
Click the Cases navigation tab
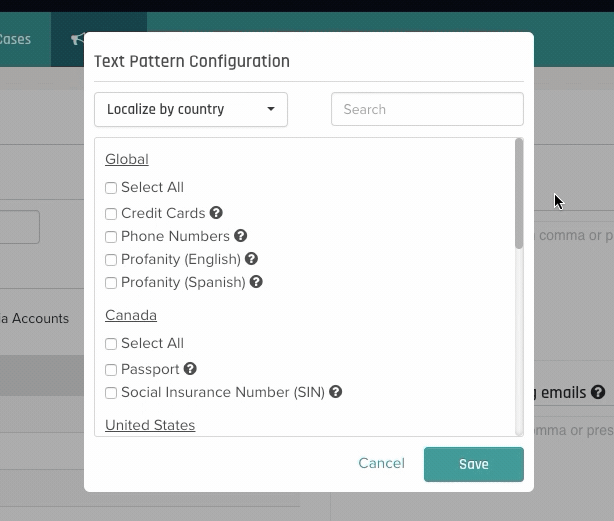click(15, 40)
